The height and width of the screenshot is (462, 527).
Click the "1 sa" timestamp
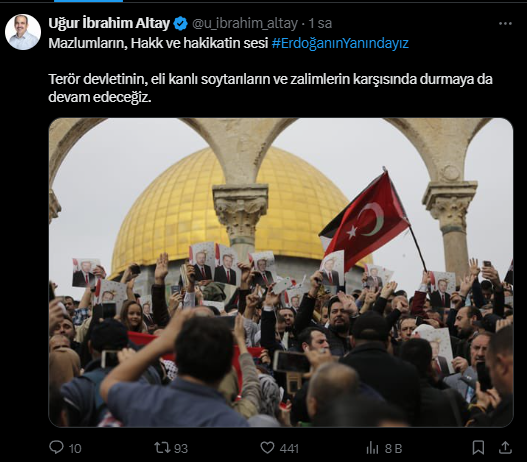click(320, 24)
